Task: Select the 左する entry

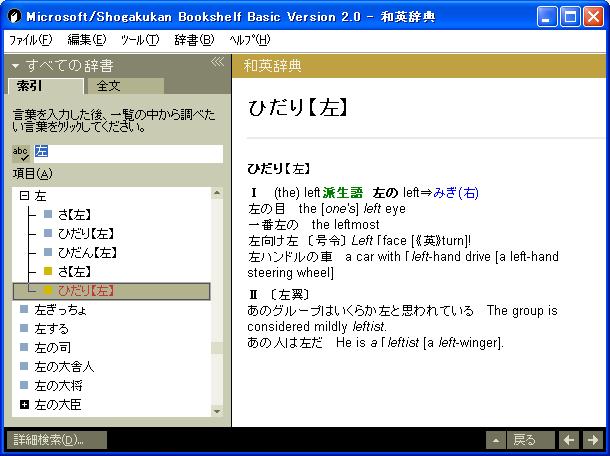Action: (x=52, y=329)
